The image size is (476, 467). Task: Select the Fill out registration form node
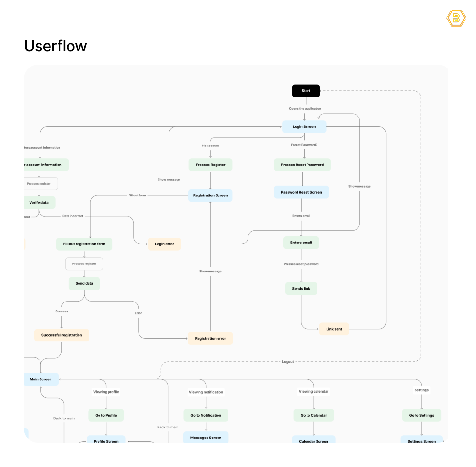click(84, 244)
